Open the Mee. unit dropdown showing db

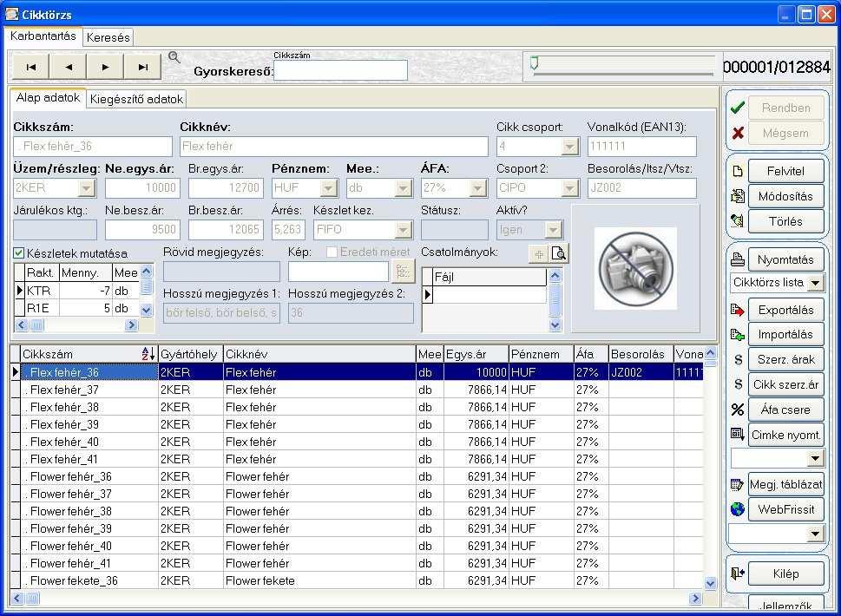403,187
